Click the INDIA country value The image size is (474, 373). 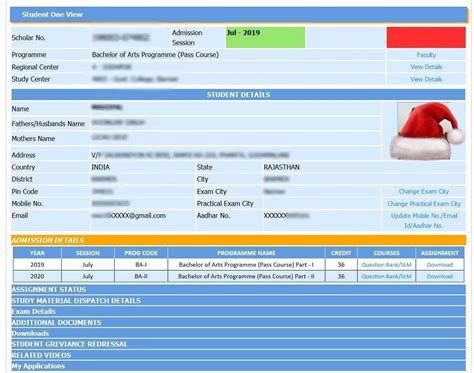click(101, 167)
